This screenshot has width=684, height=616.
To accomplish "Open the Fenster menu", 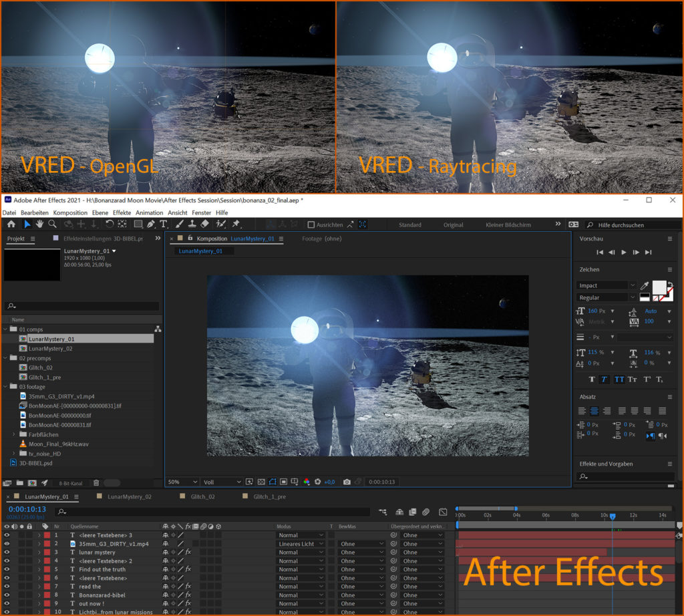I will tap(202, 213).
